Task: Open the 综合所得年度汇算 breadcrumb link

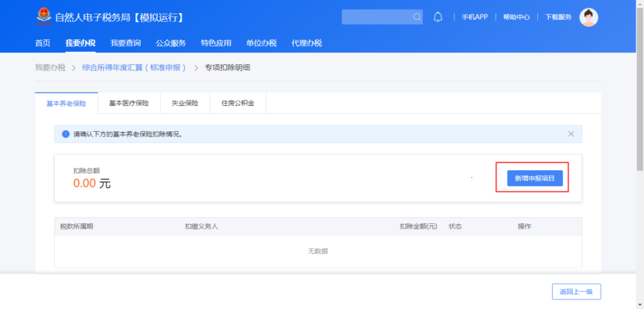Action: [x=134, y=68]
